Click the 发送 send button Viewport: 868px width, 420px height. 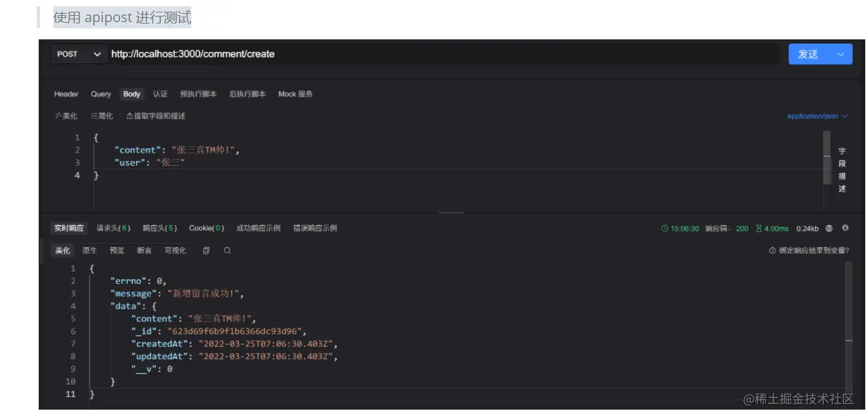[809, 54]
